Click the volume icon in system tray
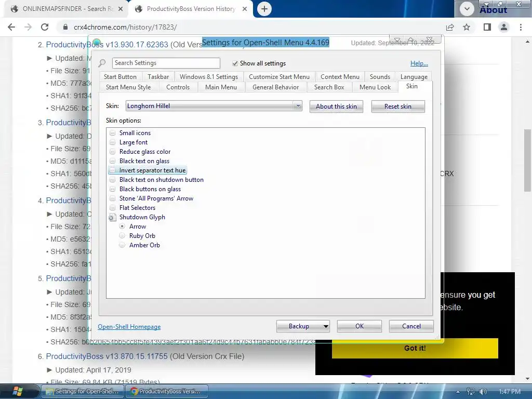Image resolution: width=532 pixels, height=399 pixels. pyautogui.click(x=483, y=392)
